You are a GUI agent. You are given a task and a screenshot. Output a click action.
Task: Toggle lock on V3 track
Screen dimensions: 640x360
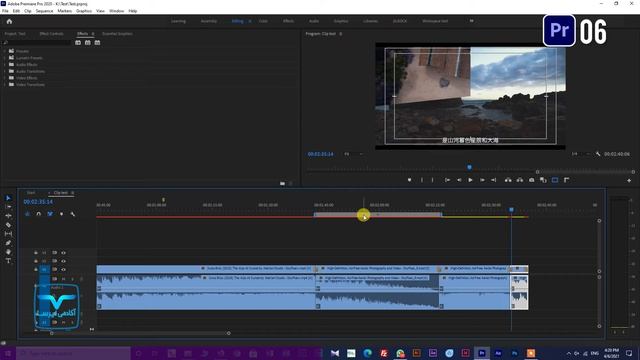tap(36, 253)
